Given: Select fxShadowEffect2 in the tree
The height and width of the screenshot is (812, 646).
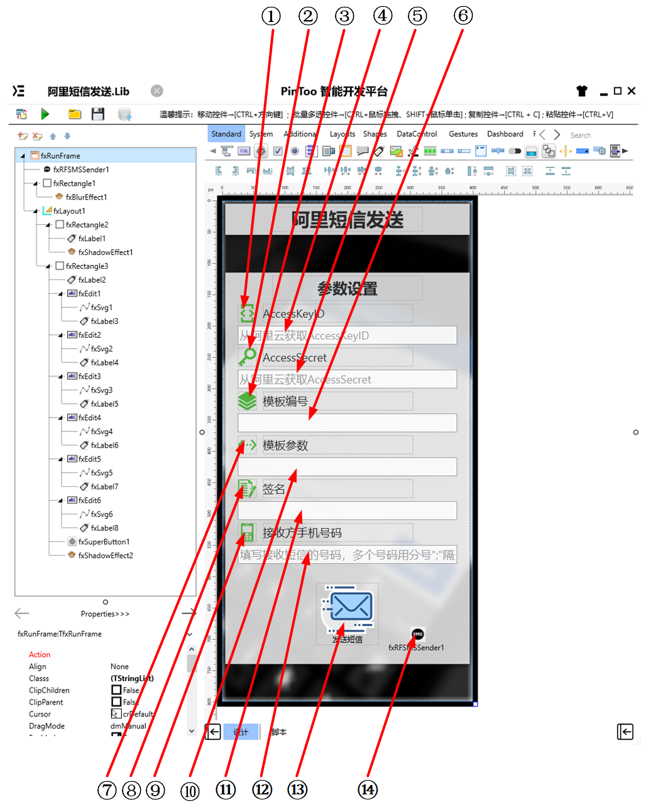Looking at the screenshot, I should 105,555.
